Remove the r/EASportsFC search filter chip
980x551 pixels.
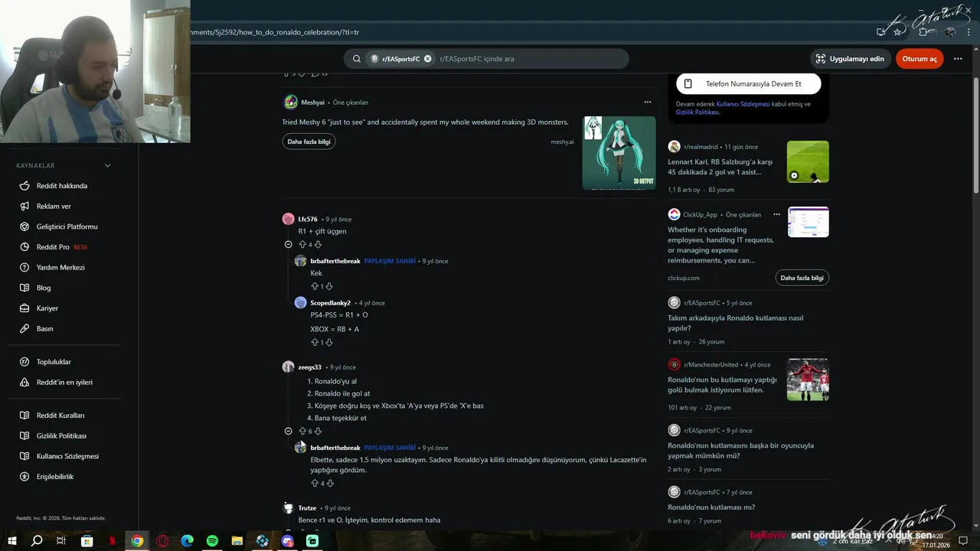(428, 59)
